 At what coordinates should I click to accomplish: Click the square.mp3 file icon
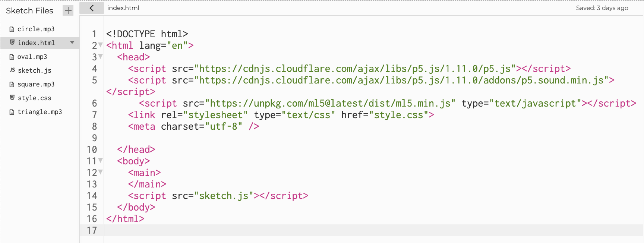click(12, 85)
